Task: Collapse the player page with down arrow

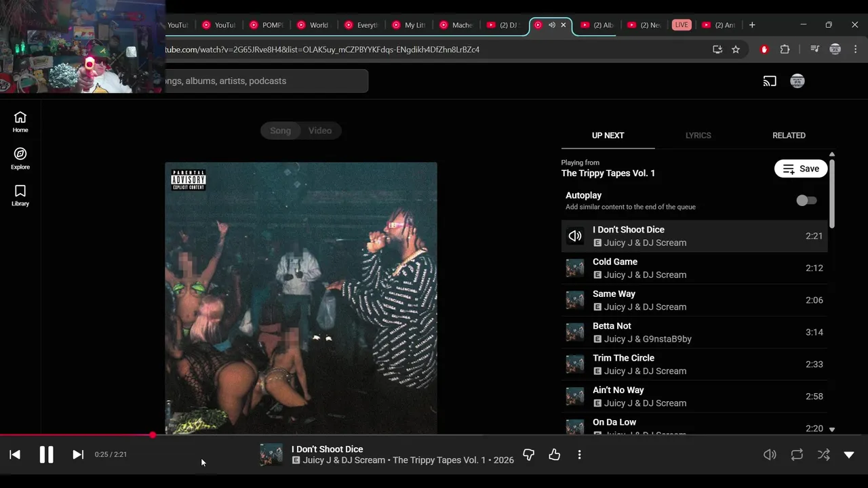Action: coord(849,455)
